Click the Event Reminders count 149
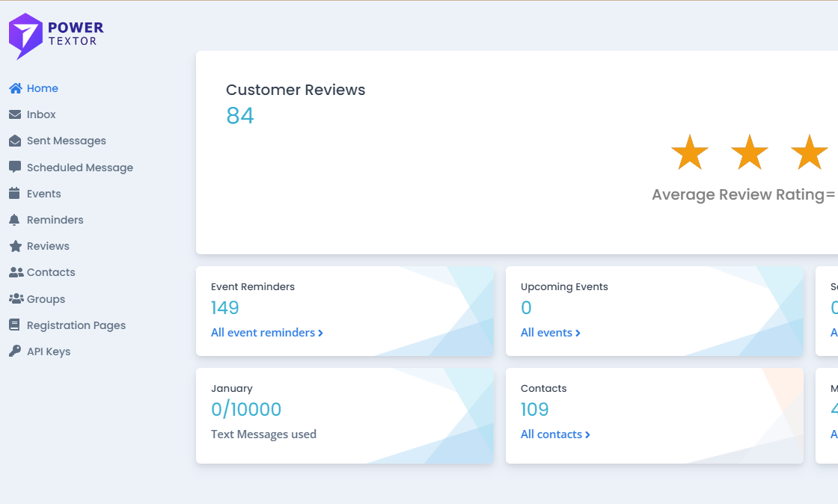Image resolution: width=838 pixels, height=504 pixels. [225, 308]
